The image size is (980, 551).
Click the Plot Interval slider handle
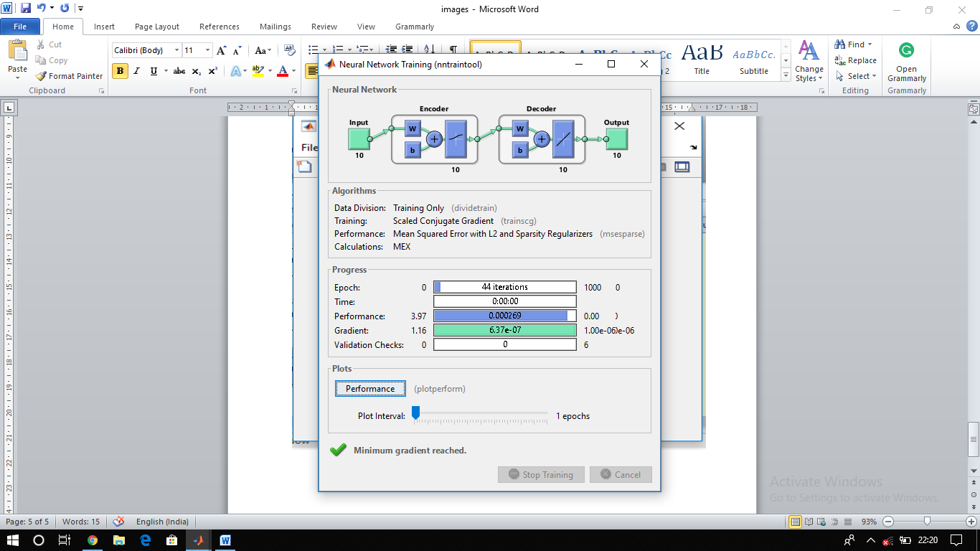point(415,413)
